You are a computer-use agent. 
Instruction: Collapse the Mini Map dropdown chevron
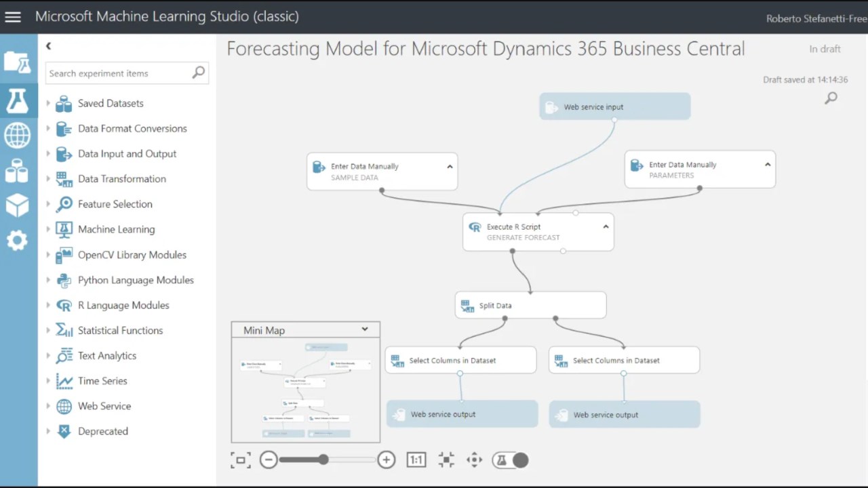[365, 329]
